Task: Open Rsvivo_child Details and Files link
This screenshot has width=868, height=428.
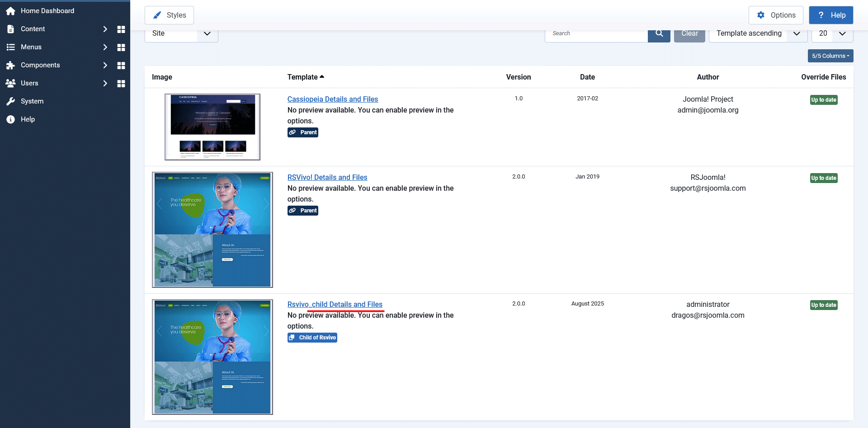Action: (335, 305)
